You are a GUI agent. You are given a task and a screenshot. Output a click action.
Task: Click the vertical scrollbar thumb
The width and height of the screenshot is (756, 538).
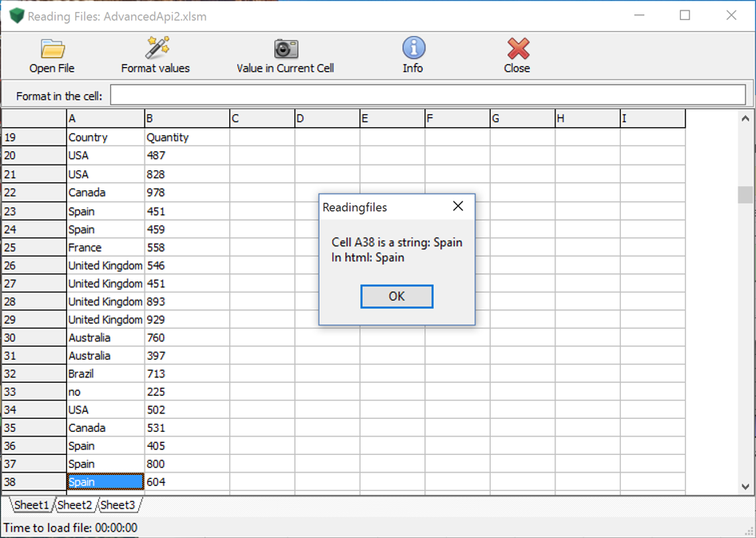tap(746, 195)
